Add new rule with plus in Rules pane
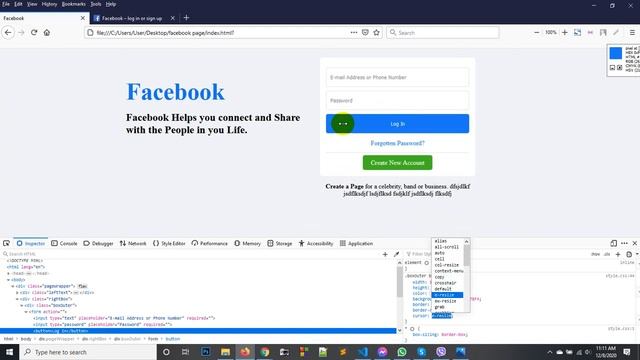 tap(618, 254)
